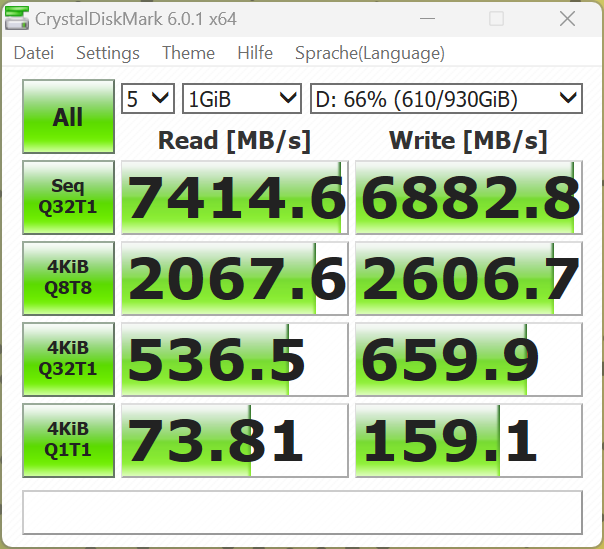Click the 4KiB Q1T1 write result 159.1
Screen dimensions: 604x549
point(469,440)
